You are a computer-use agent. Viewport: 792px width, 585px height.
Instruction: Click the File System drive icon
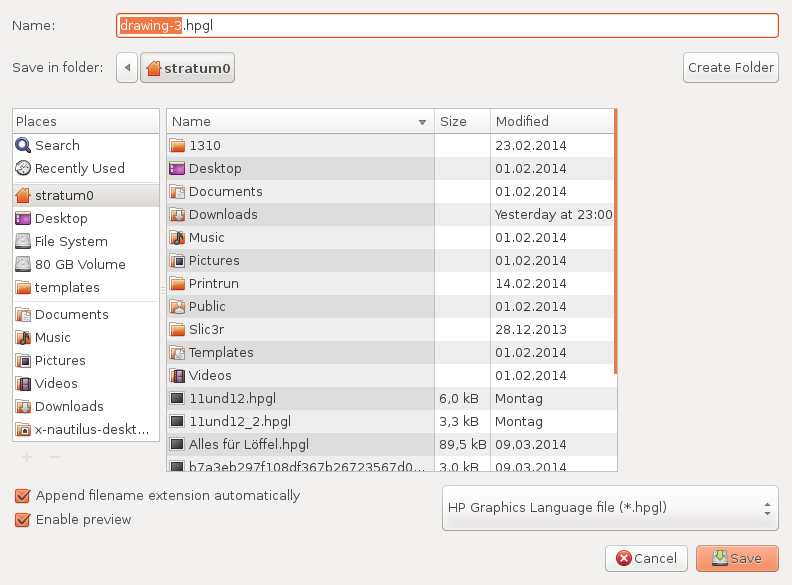point(23,241)
